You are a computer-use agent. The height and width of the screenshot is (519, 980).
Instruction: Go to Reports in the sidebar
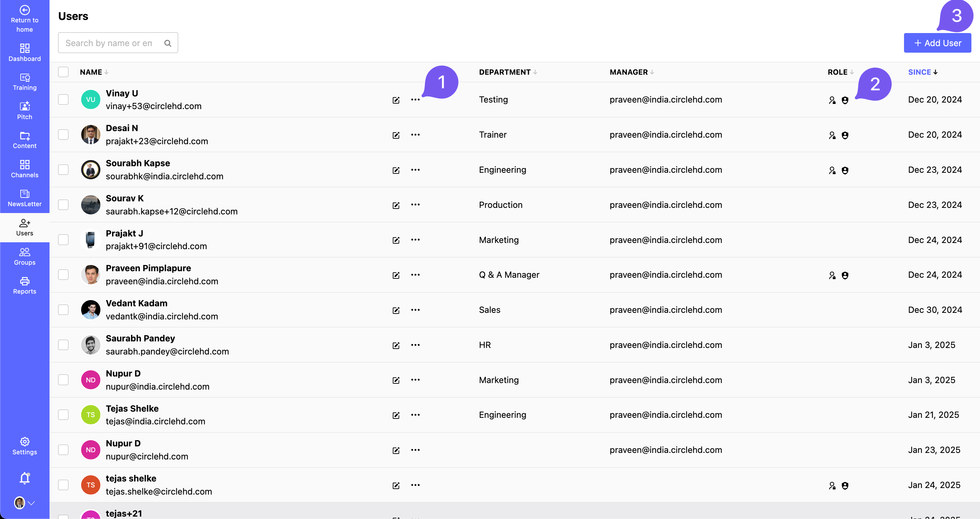(x=25, y=286)
